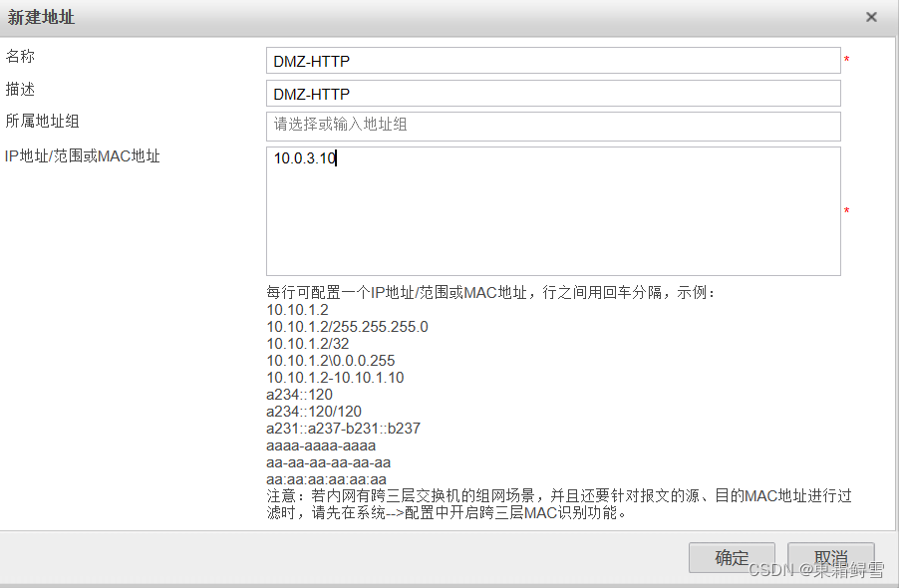Click the example text a234::120/120
Screen dimensions: 899x588
click(x=314, y=412)
